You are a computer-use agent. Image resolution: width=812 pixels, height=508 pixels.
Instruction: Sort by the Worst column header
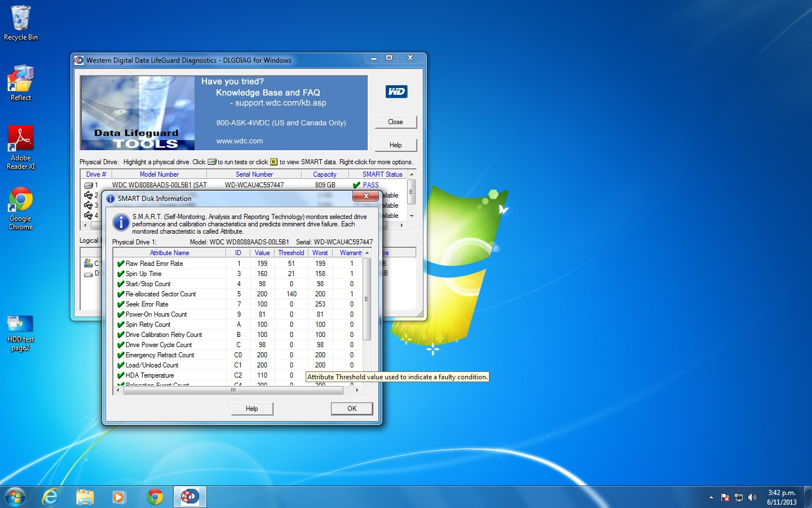(x=320, y=253)
